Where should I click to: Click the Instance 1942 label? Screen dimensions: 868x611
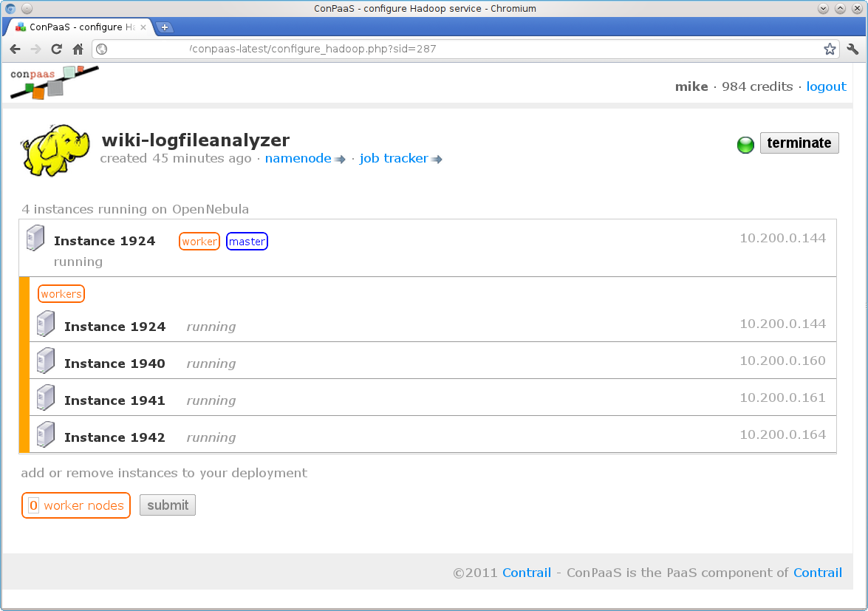(115, 437)
